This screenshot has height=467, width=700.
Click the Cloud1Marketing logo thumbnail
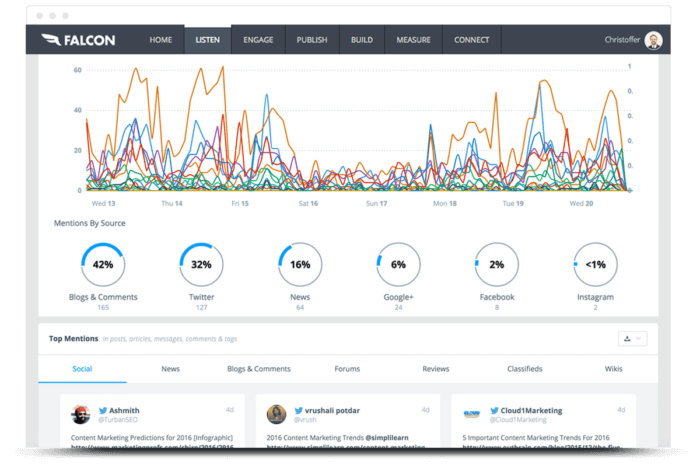tap(471, 414)
